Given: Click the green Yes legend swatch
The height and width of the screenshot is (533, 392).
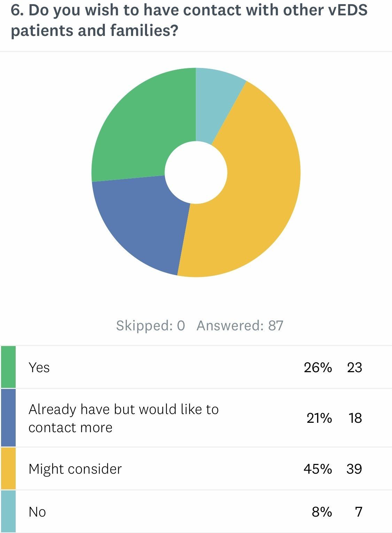Looking at the screenshot, I should (x=8, y=367).
